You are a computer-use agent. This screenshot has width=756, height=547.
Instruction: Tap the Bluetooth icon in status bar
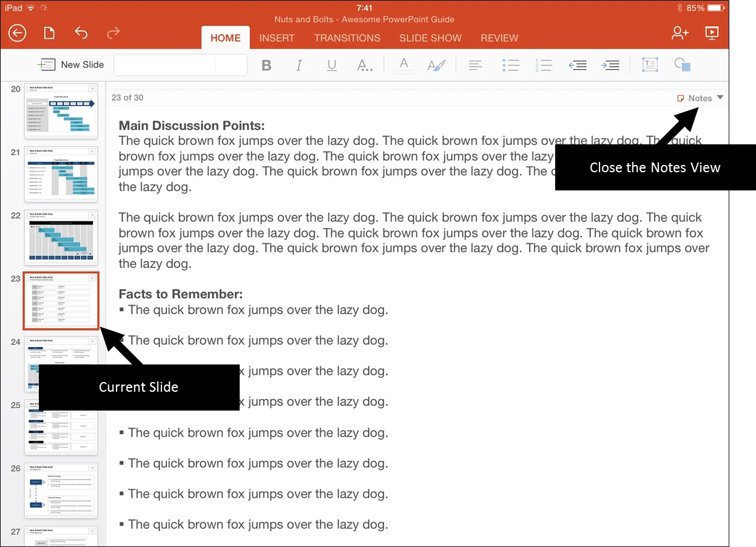679,8
